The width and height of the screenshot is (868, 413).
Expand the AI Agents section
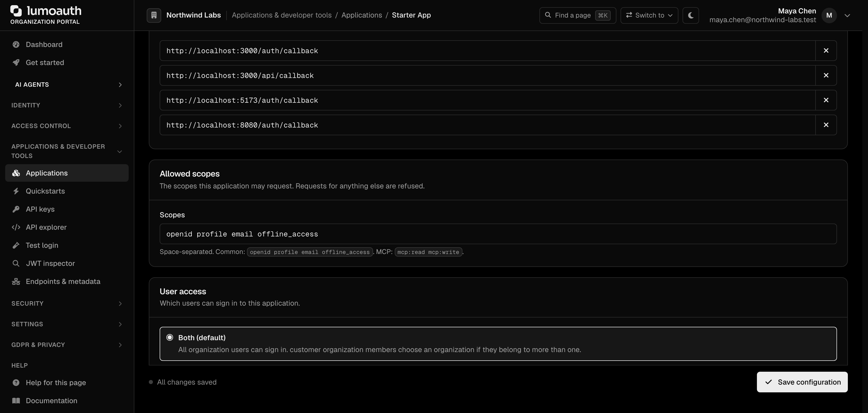pyautogui.click(x=67, y=84)
